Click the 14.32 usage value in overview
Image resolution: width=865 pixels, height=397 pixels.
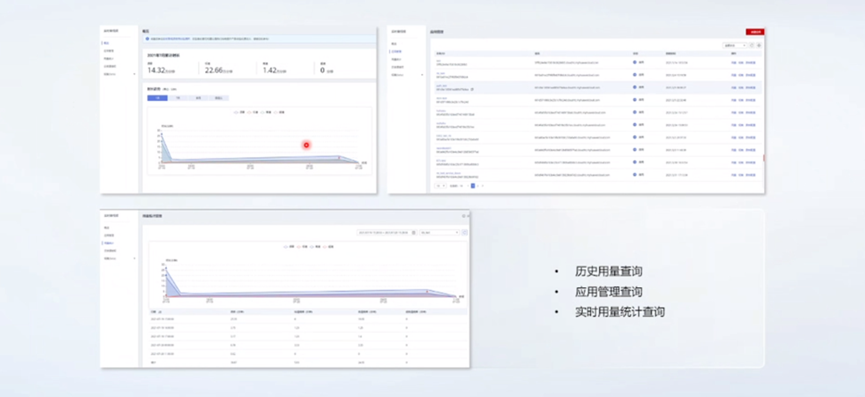157,70
